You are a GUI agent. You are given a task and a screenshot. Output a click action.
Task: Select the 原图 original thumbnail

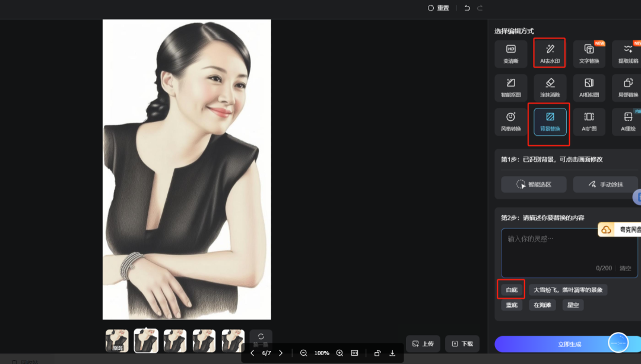point(117,341)
